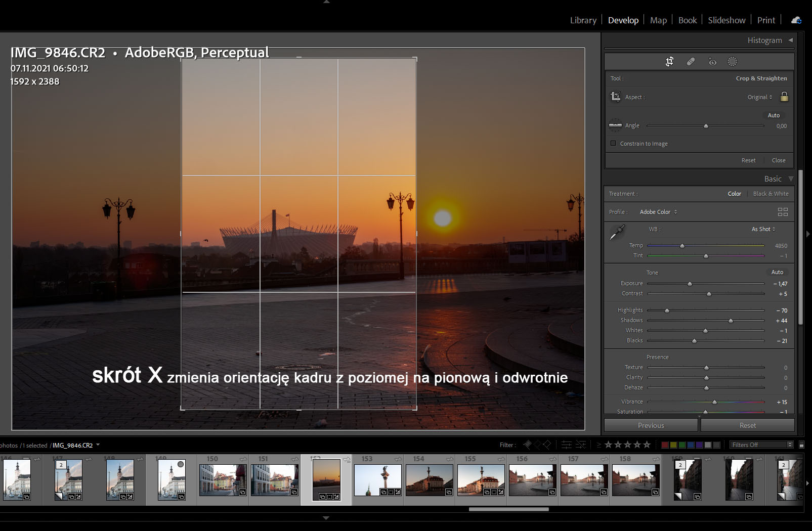Choose the Red Eye Correction tool
The height and width of the screenshot is (531, 812).
[712, 62]
